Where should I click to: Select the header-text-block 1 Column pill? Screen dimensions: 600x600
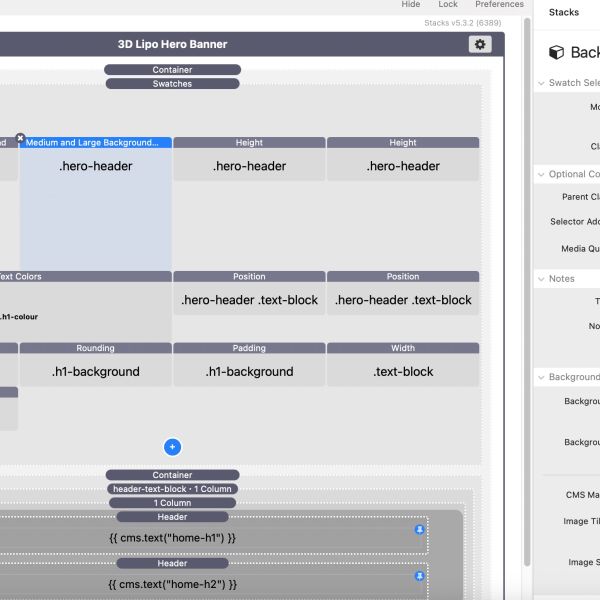coord(172,489)
